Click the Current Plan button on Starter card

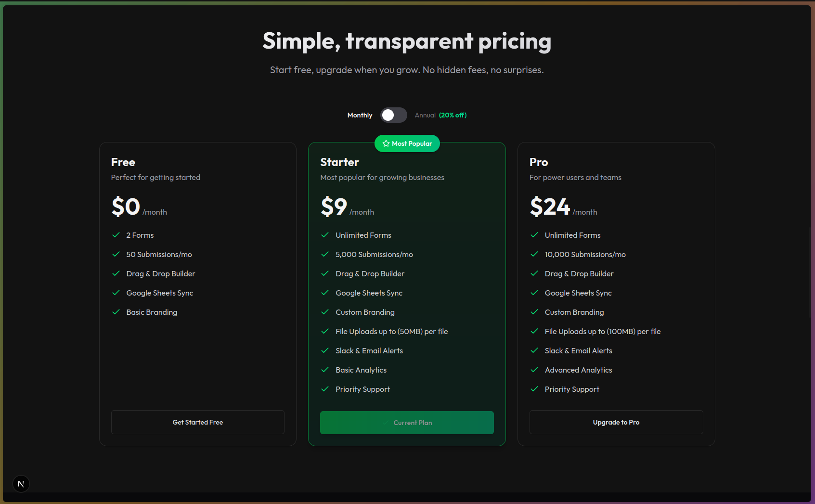pyautogui.click(x=407, y=422)
